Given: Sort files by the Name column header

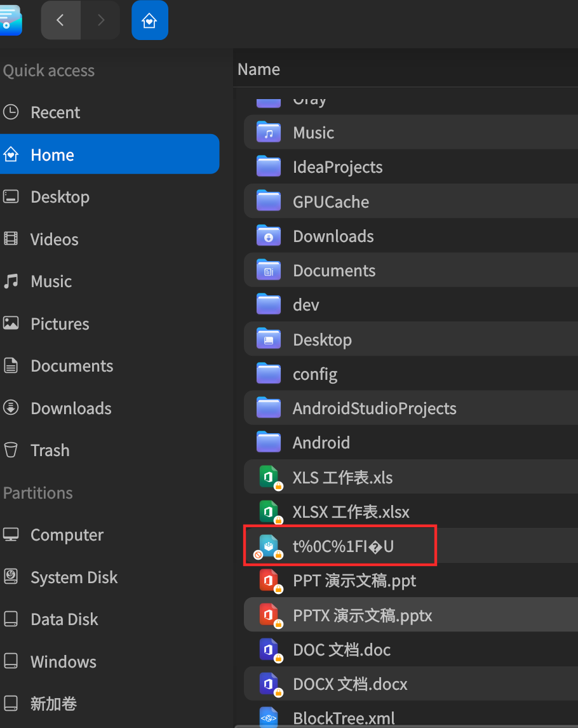Looking at the screenshot, I should click(259, 69).
